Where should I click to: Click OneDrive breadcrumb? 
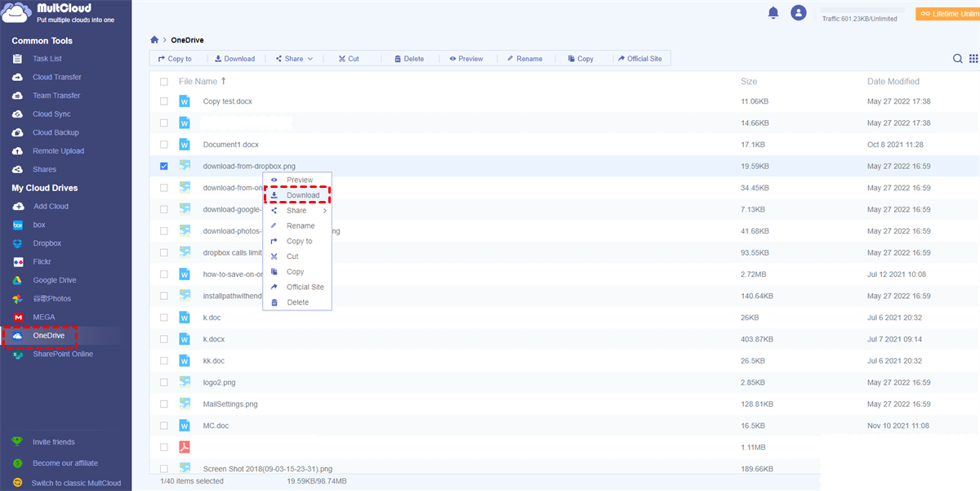187,40
